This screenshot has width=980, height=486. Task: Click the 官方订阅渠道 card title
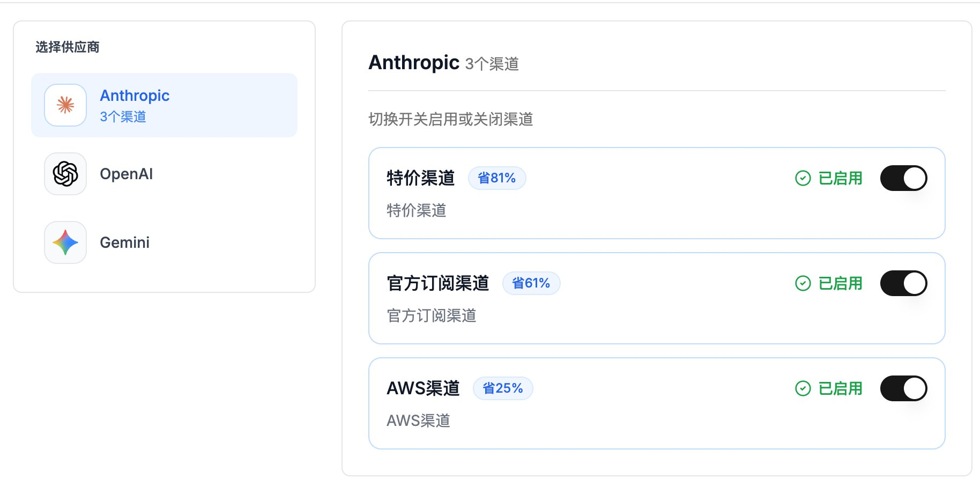(437, 283)
